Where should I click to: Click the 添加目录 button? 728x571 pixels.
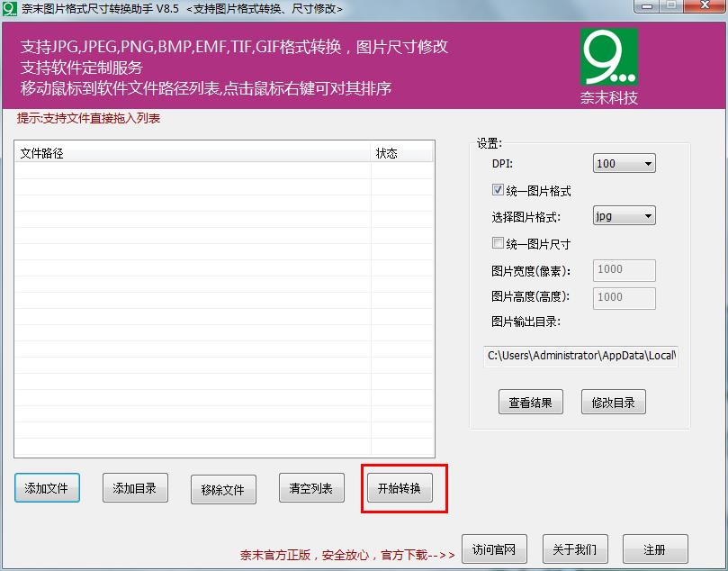click(135, 488)
